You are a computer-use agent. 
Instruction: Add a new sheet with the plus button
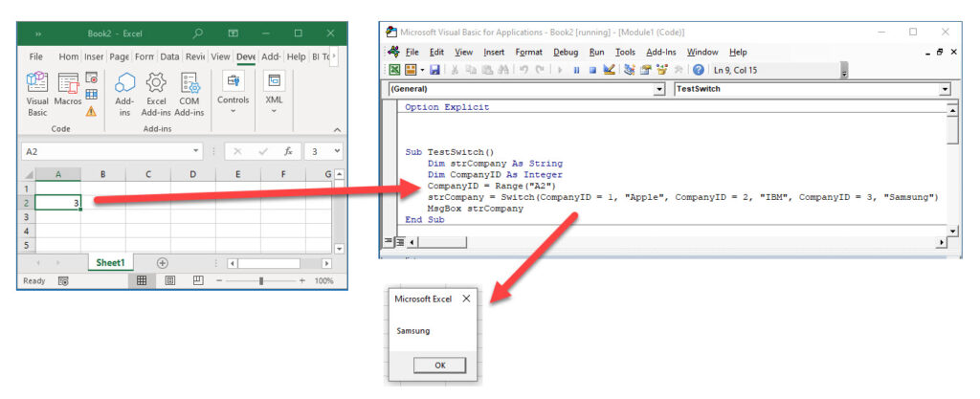click(x=162, y=262)
